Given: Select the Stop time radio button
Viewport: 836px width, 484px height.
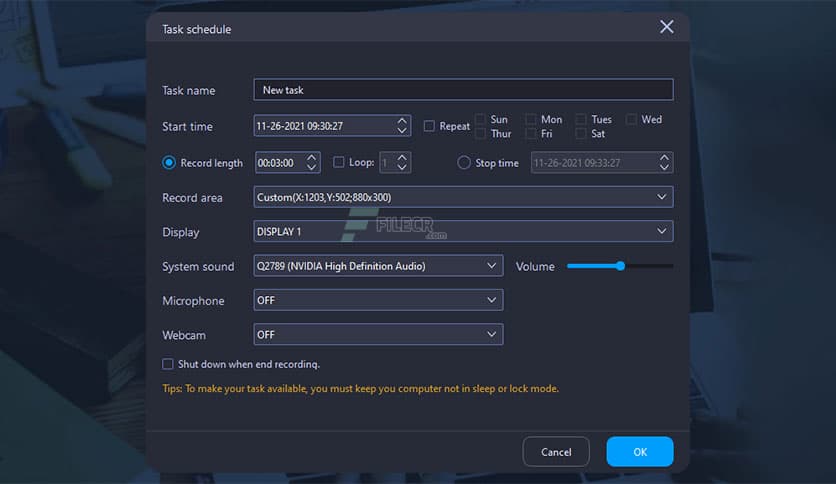Looking at the screenshot, I should point(464,163).
